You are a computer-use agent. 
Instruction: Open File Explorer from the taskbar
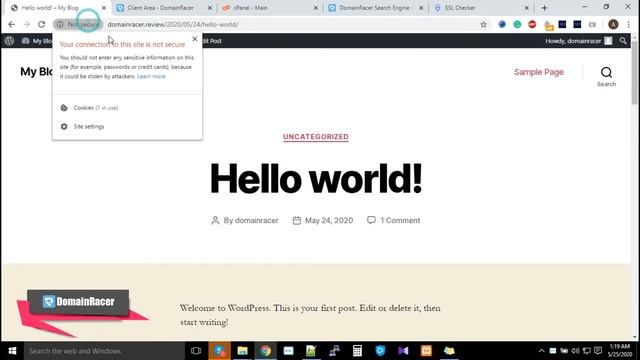[242, 351]
